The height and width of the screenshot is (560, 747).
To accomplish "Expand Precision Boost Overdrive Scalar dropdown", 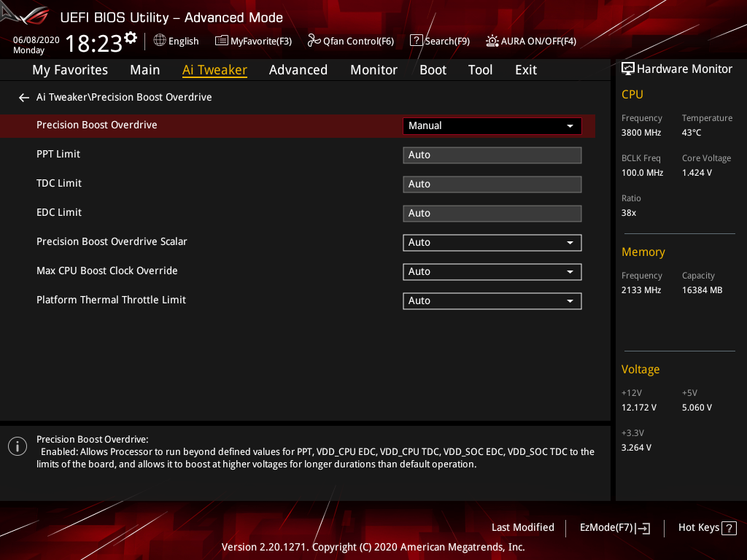I will [492, 242].
